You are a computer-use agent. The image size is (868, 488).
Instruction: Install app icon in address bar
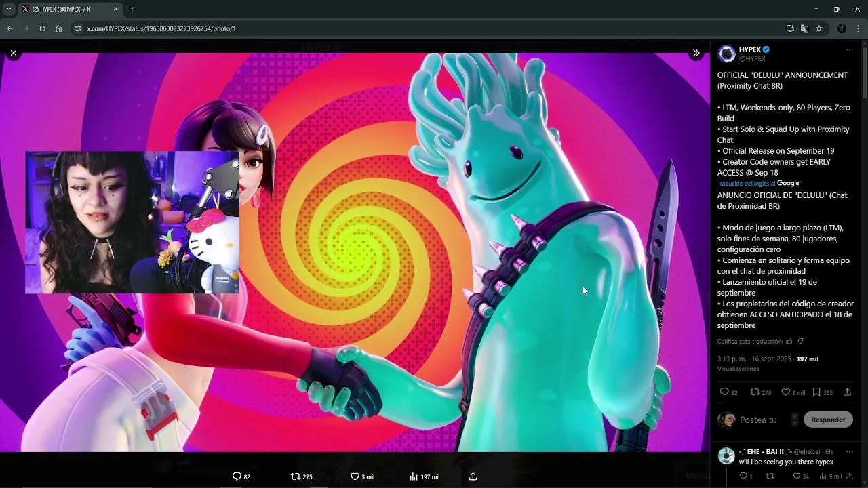[790, 28]
